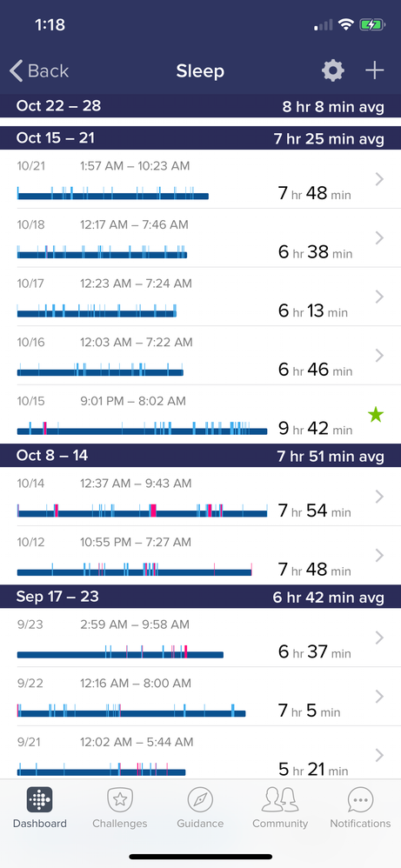Open the Dashboard tab
Viewport: 401px width, 868px height.
point(40,807)
